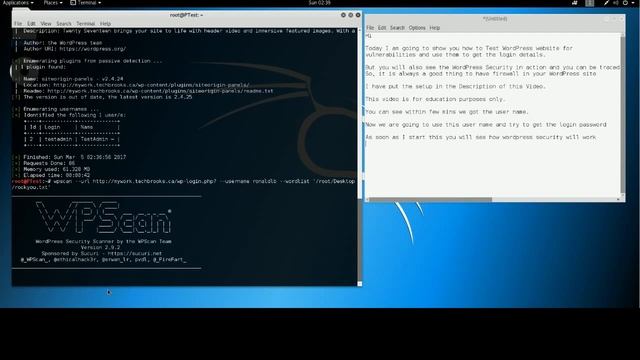Screen dimensions: 640x360
Task: Open Search menu in the text editor
Action: 397,28
